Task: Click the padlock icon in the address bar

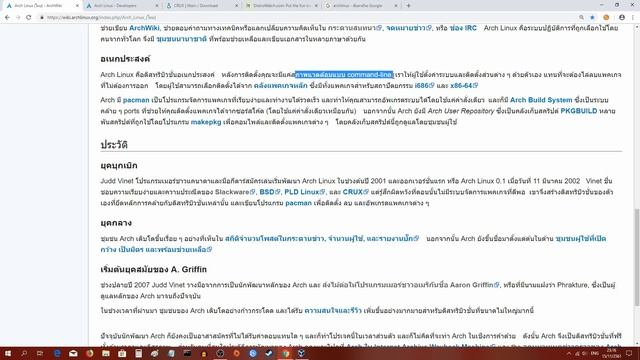Action: [42, 18]
